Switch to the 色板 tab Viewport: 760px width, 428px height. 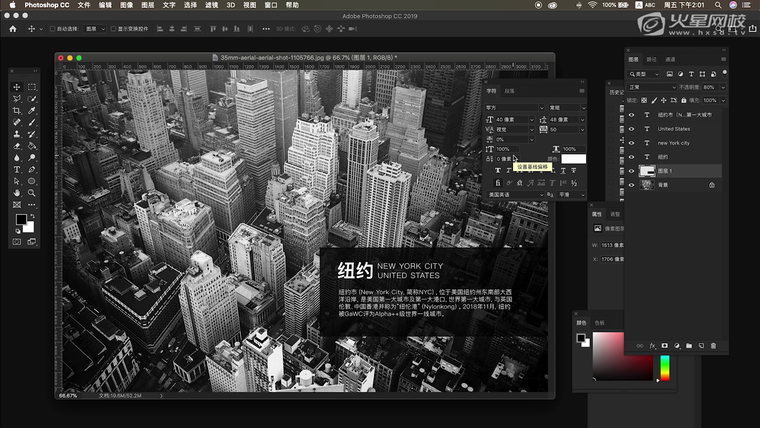(x=600, y=323)
